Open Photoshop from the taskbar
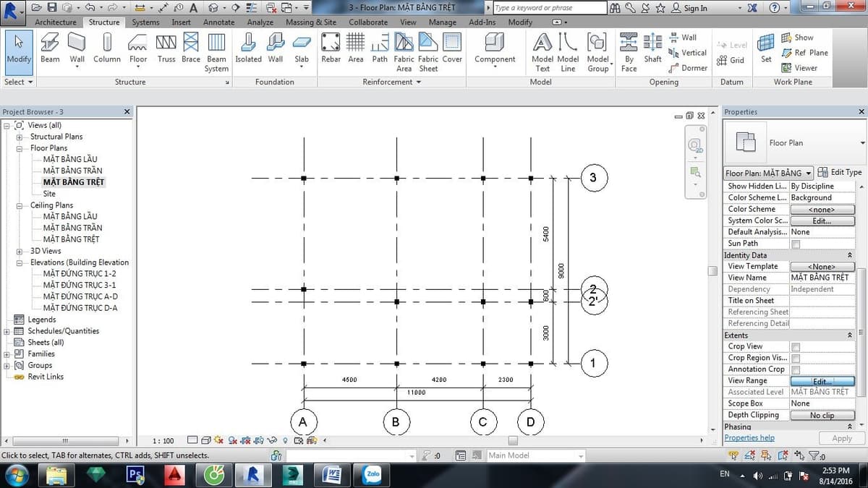 tap(135, 474)
